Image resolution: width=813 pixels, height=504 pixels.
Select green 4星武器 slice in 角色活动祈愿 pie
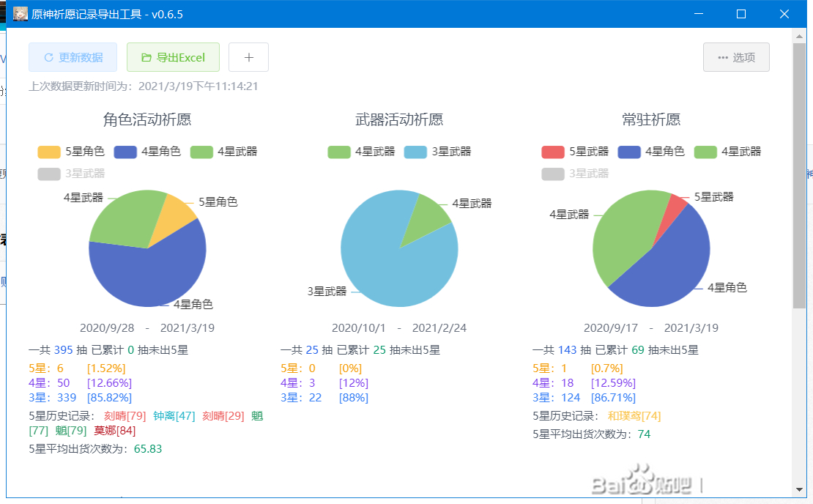coord(127,218)
